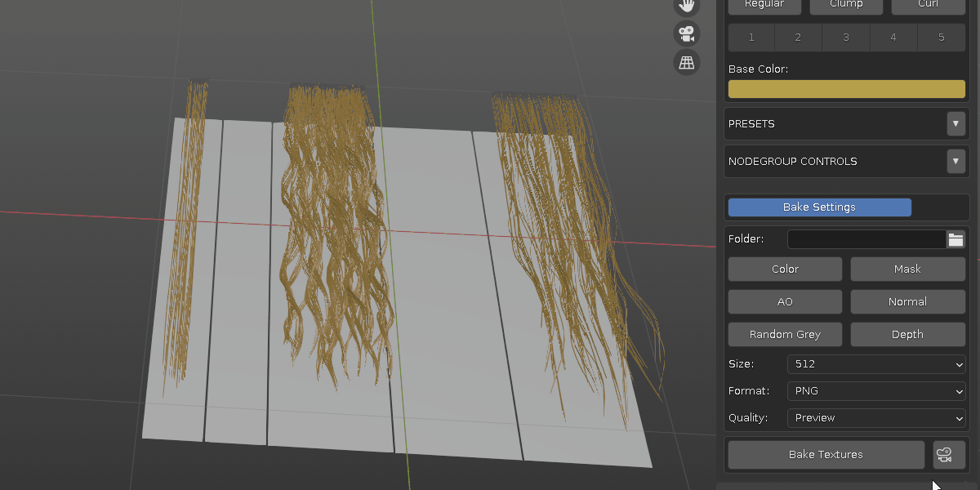This screenshot has height=490, width=980.
Task: Enable the AO bake map
Action: pyautogui.click(x=784, y=301)
